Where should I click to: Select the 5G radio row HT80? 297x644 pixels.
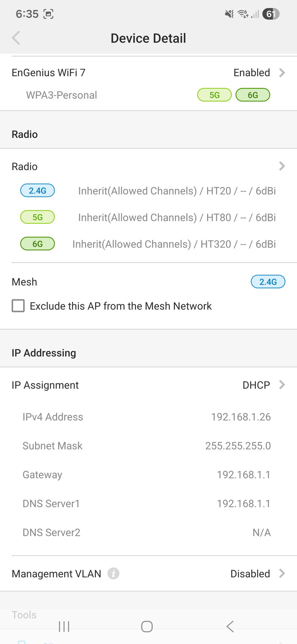tap(177, 218)
